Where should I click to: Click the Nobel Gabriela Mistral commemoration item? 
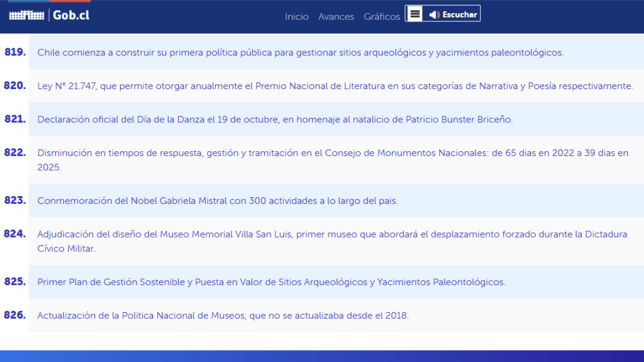coord(217,201)
